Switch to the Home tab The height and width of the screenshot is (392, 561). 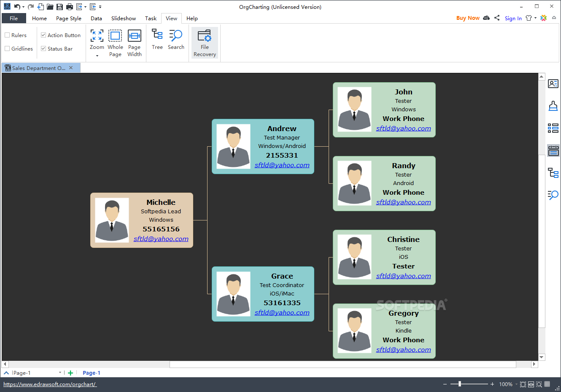pyautogui.click(x=39, y=18)
